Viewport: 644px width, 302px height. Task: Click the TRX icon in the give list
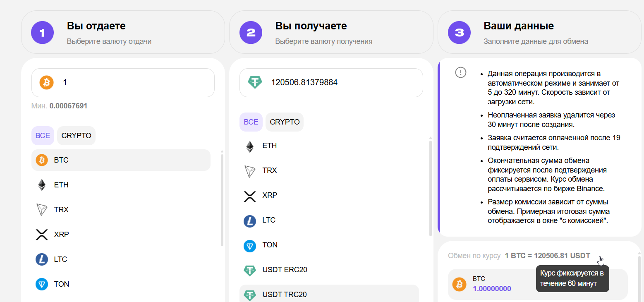click(x=42, y=210)
